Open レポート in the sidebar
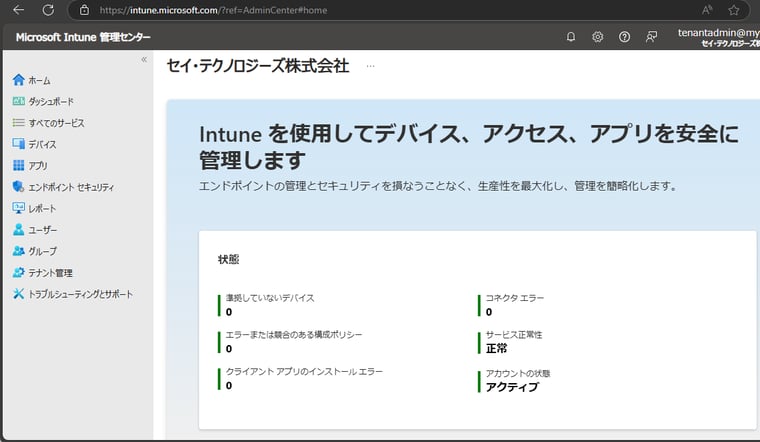Screen dimensions: 760x442 pos(42,208)
